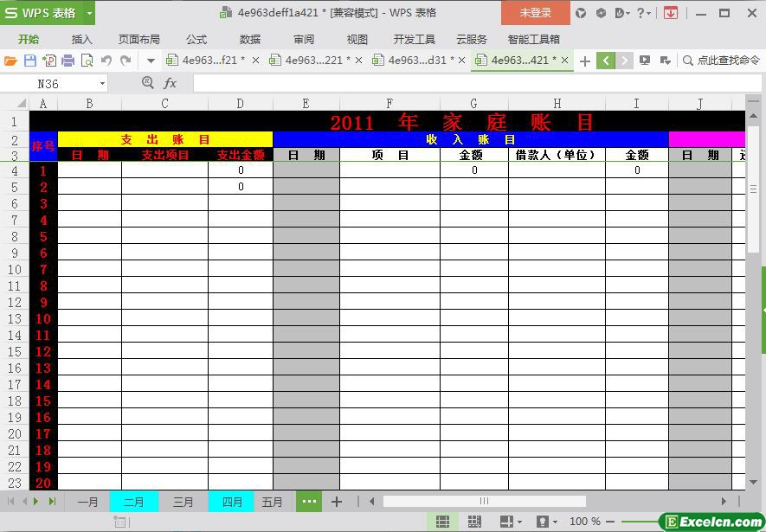Screen dimensions: 766x532
Task: Print the spreadsheet with the printer icon
Action: click(x=68, y=61)
